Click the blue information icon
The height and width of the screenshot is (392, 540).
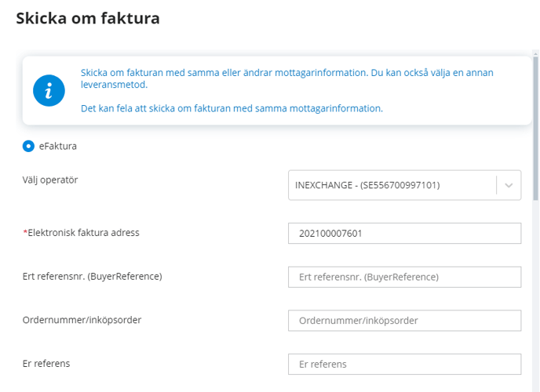[x=49, y=90]
